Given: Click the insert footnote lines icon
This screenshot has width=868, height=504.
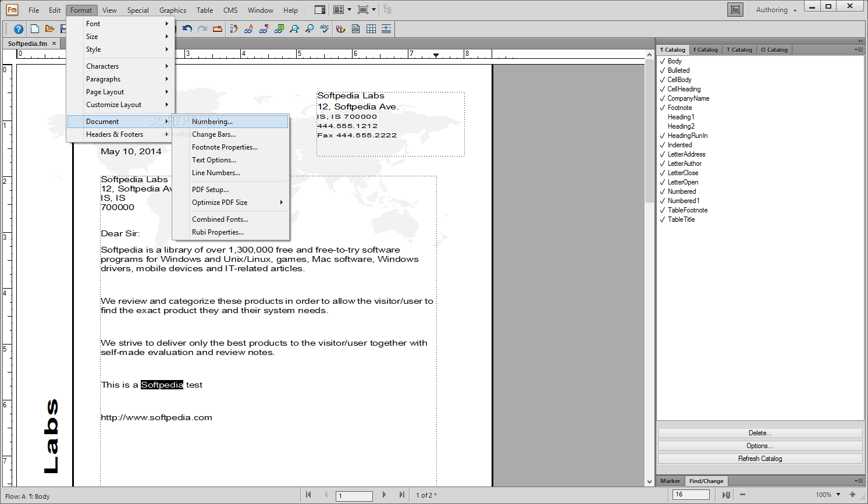Looking at the screenshot, I should (x=386, y=29).
